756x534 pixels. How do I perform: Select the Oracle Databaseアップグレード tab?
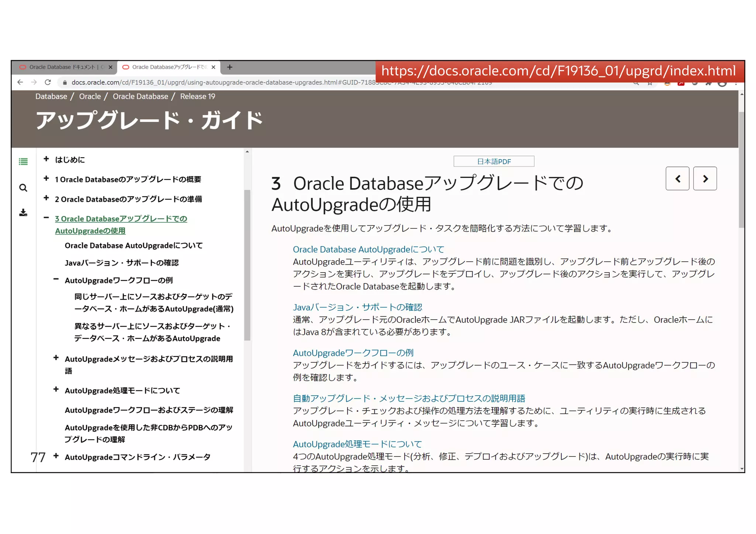tap(169, 67)
